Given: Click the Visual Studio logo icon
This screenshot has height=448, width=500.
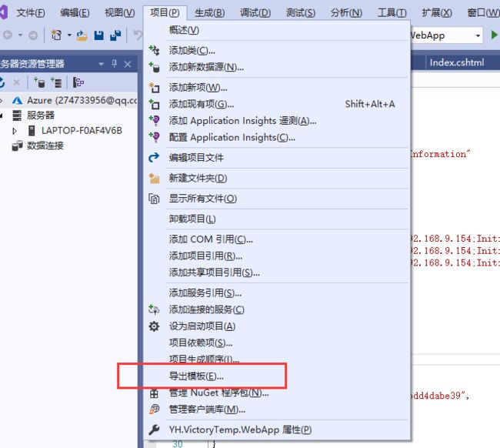Looking at the screenshot, I should (4, 12).
